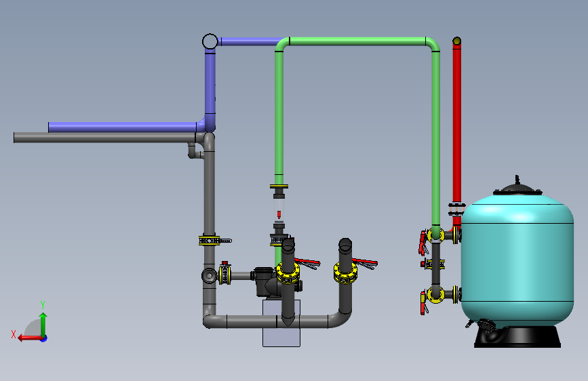Select yellow flange on left dark standpipe
Screen dimensions: 588x381
pyautogui.click(x=288, y=273)
